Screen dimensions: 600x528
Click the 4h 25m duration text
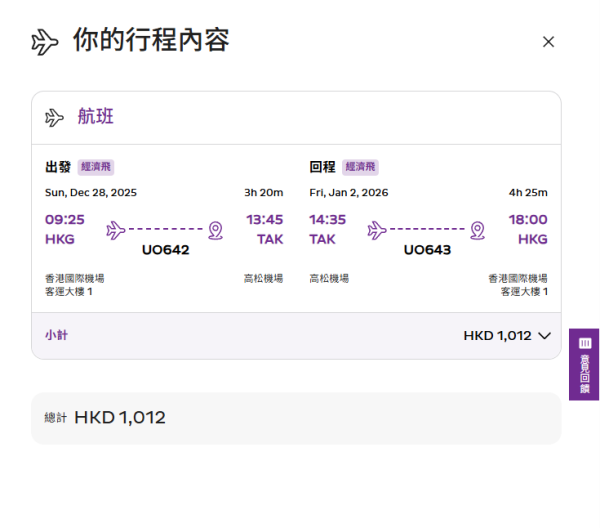(x=528, y=192)
